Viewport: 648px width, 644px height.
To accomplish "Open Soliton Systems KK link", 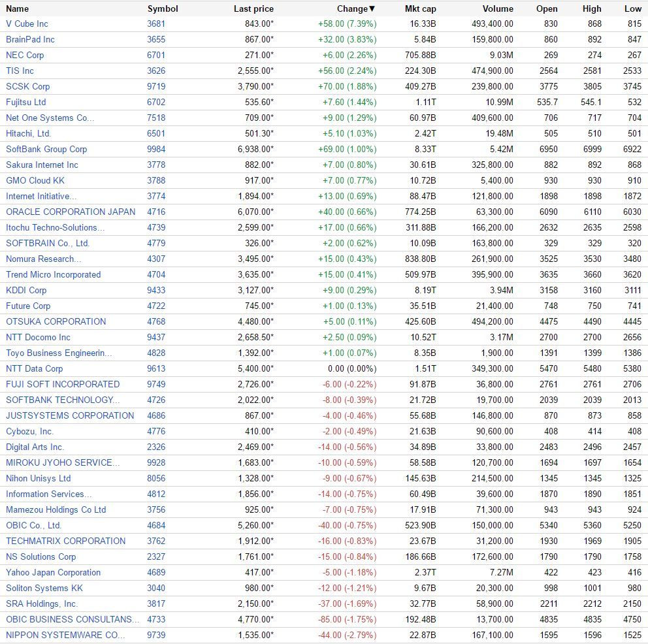I will pyautogui.click(x=44, y=589).
